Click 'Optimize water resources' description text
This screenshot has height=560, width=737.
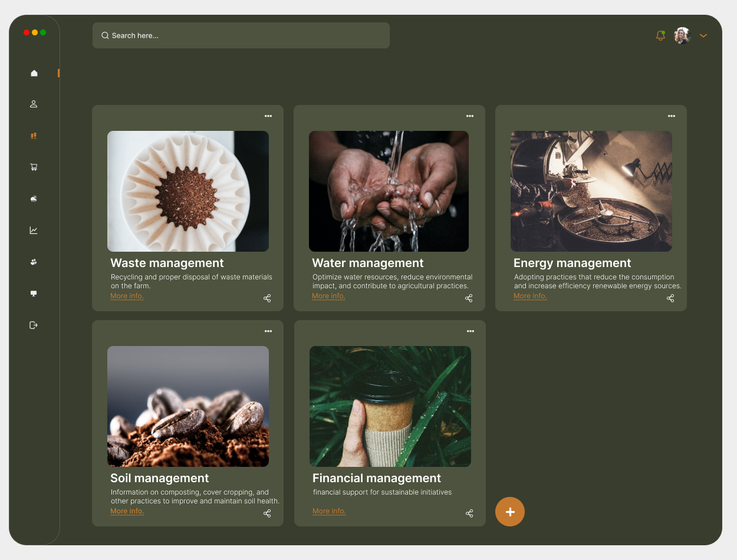pyautogui.click(x=393, y=281)
